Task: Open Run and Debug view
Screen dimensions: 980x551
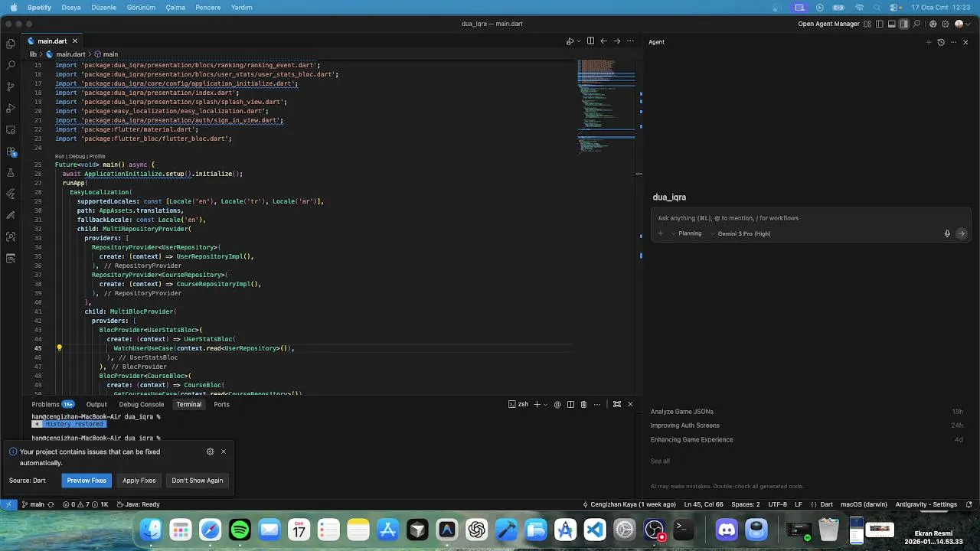Action: coord(11,108)
